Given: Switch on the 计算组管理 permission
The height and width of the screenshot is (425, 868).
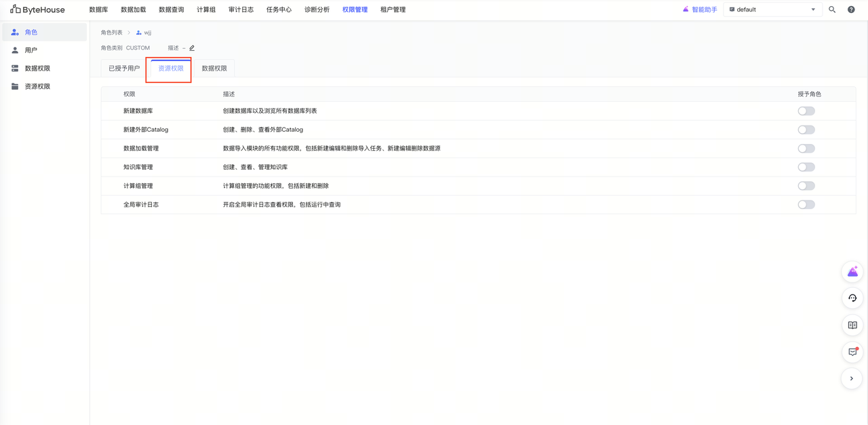Looking at the screenshot, I should point(806,186).
